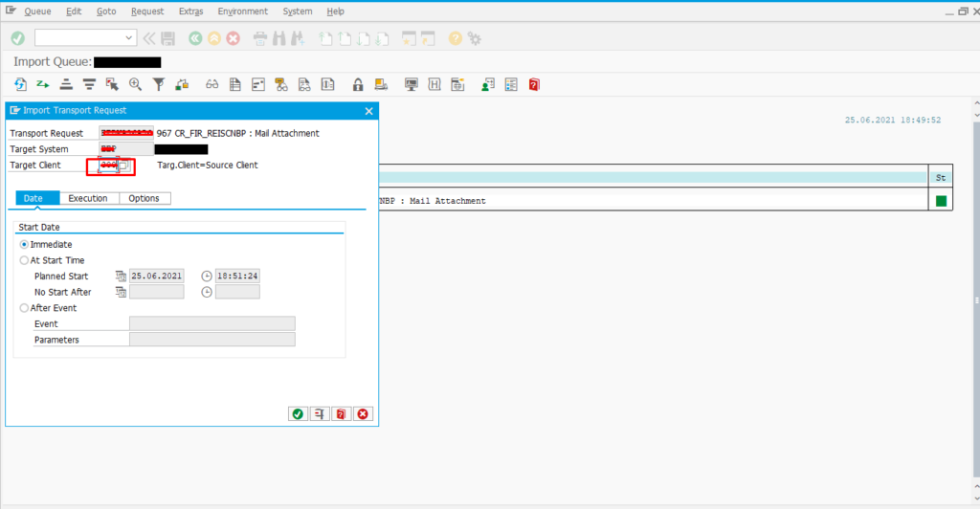Click the Save diskette icon
This screenshot has width=980, height=509.
tap(167, 38)
